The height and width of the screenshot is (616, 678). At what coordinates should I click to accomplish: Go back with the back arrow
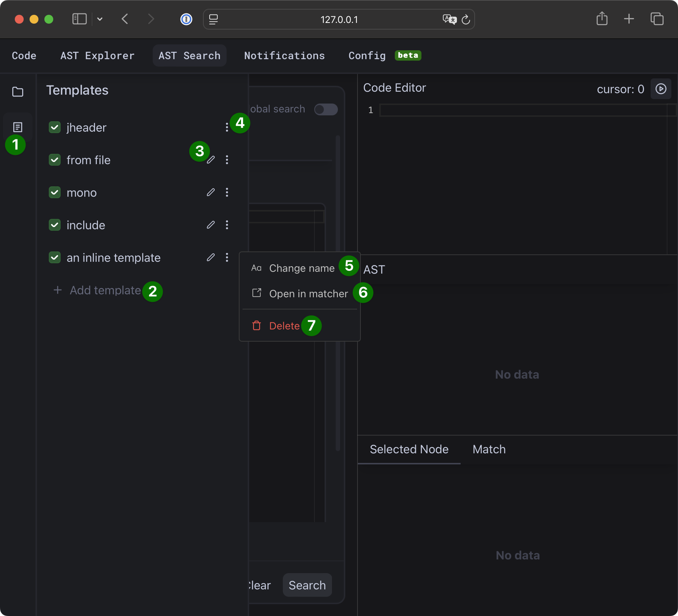pos(125,19)
